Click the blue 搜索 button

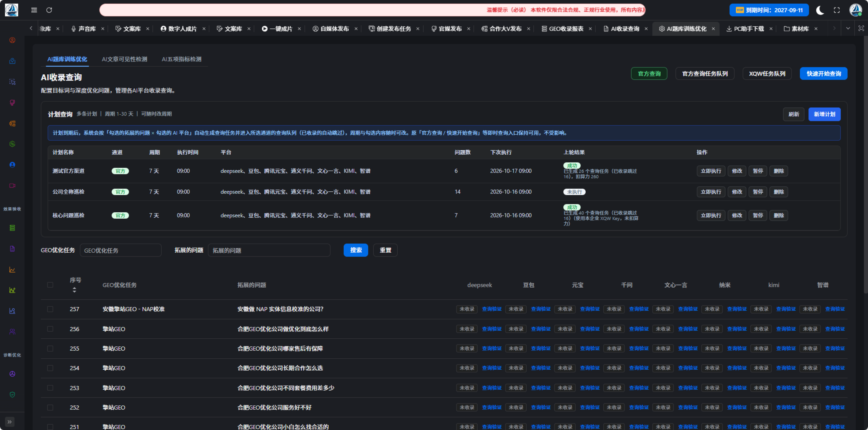click(x=356, y=250)
